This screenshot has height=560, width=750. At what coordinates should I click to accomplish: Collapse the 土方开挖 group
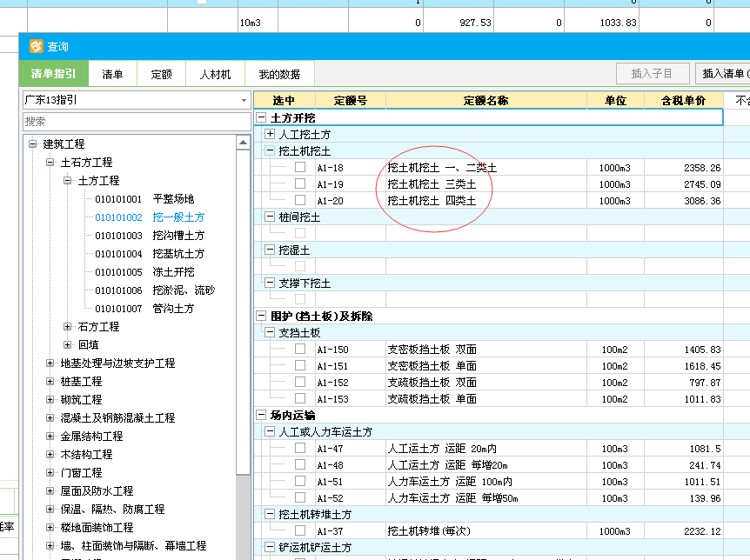261,117
